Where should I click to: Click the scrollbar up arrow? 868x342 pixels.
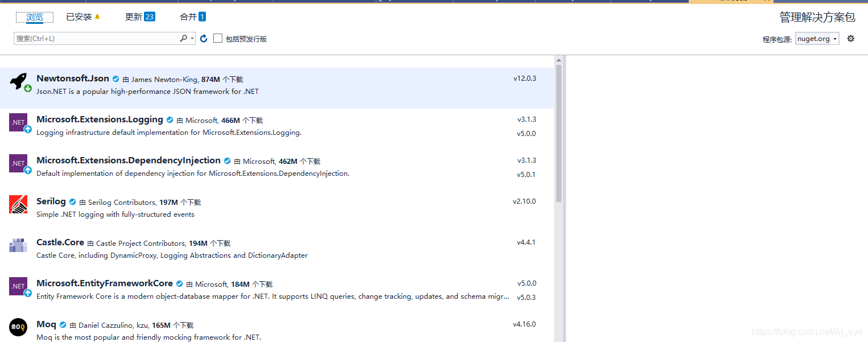559,60
